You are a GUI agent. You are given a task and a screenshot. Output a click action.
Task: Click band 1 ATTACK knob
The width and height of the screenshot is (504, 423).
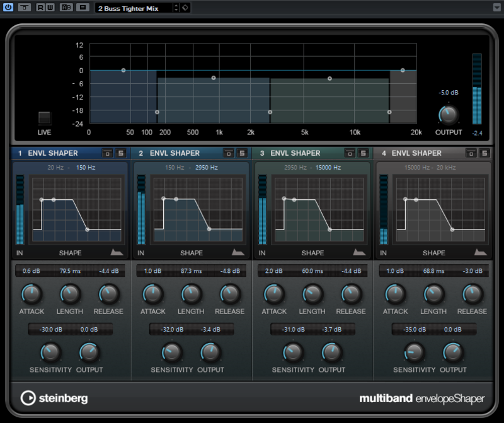[31, 294]
